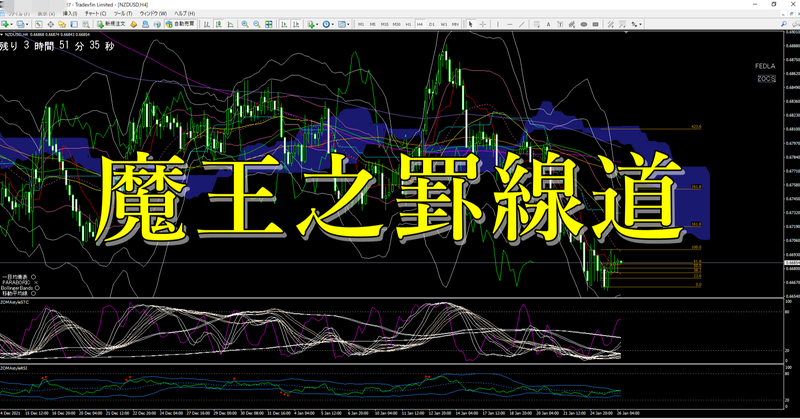Draw a horizontal line tool
The height and width of the screenshot is (419, 800).
[x=510, y=24]
